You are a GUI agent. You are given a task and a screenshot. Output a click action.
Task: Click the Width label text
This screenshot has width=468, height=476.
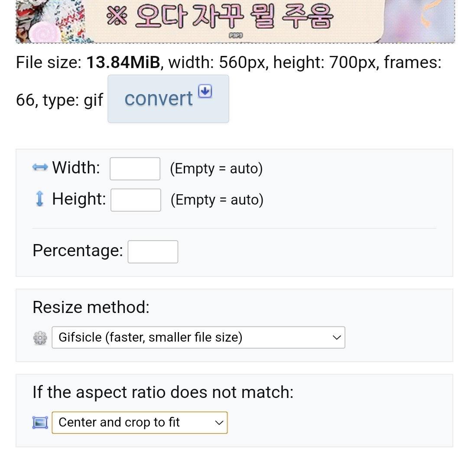click(x=76, y=168)
